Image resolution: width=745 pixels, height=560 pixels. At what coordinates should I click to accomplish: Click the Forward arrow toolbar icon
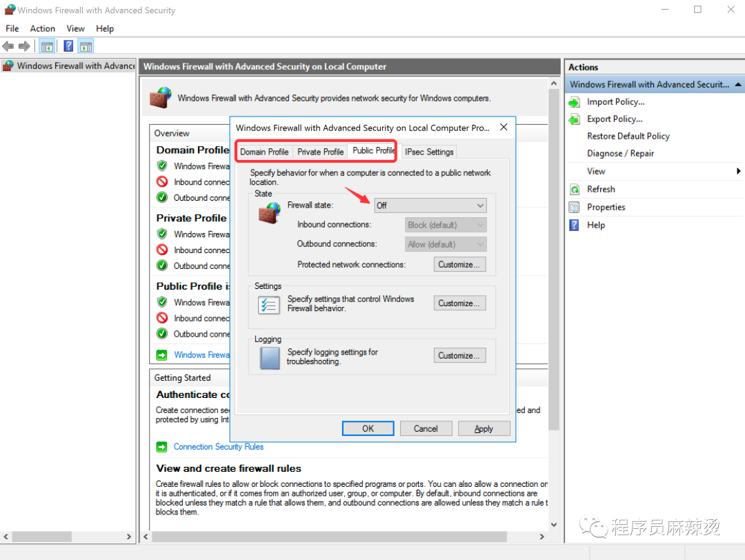click(24, 46)
